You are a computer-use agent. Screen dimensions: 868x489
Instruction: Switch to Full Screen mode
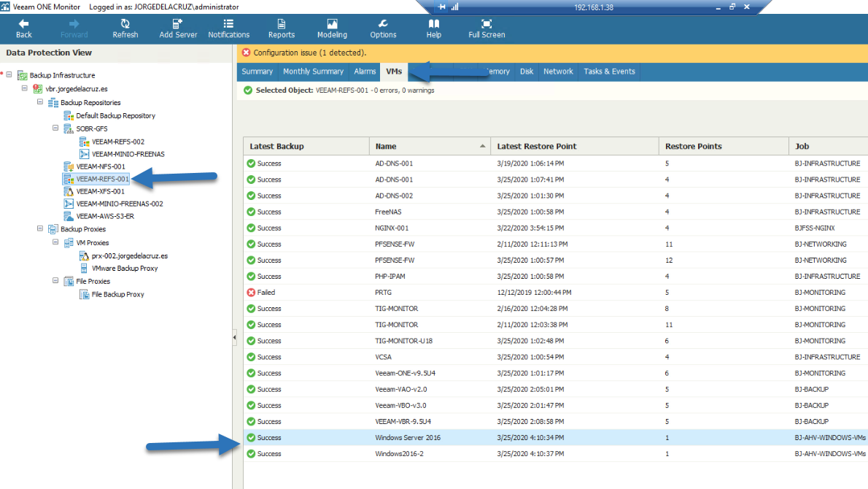coord(487,28)
